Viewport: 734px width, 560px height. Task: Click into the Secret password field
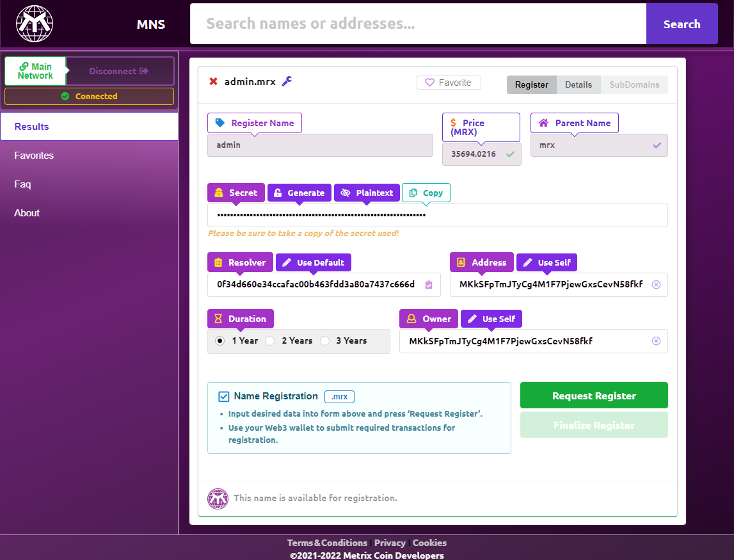point(438,216)
